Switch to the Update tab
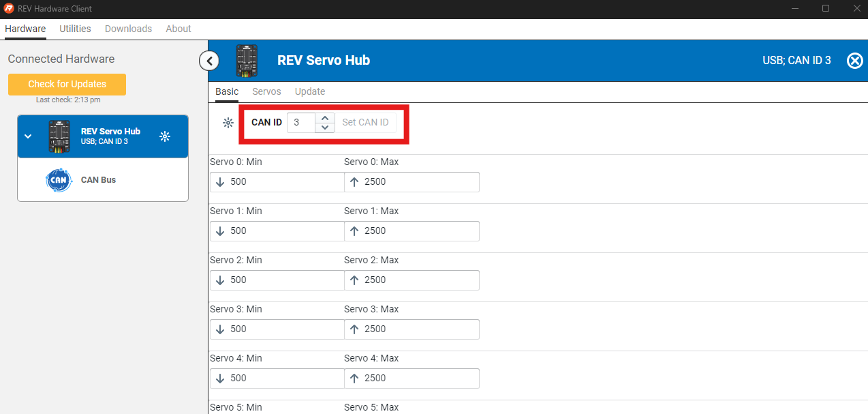The height and width of the screenshot is (414, 868). point(309,91)
